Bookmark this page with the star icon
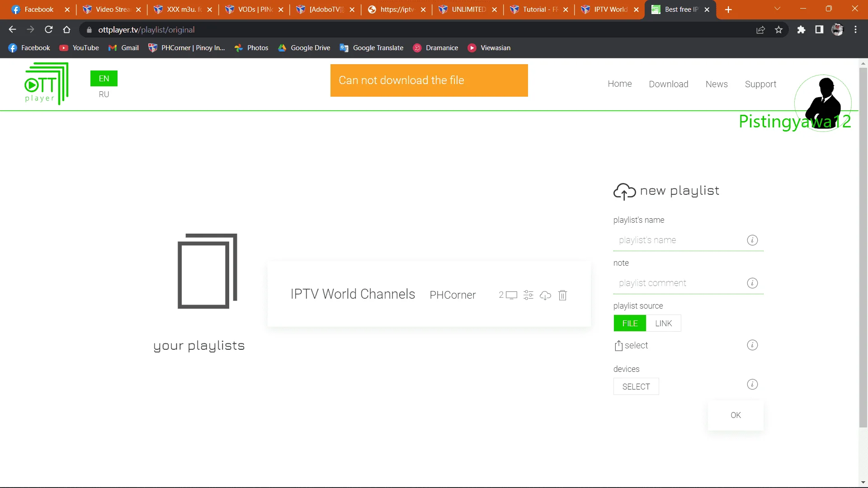 [x=778, y=30]
